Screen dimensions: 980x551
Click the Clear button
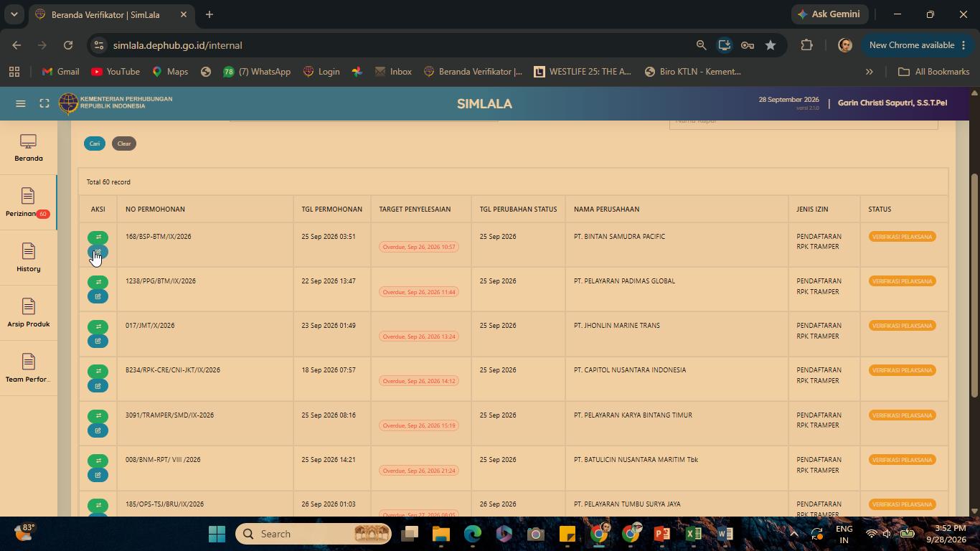click(x=124, y=143)
